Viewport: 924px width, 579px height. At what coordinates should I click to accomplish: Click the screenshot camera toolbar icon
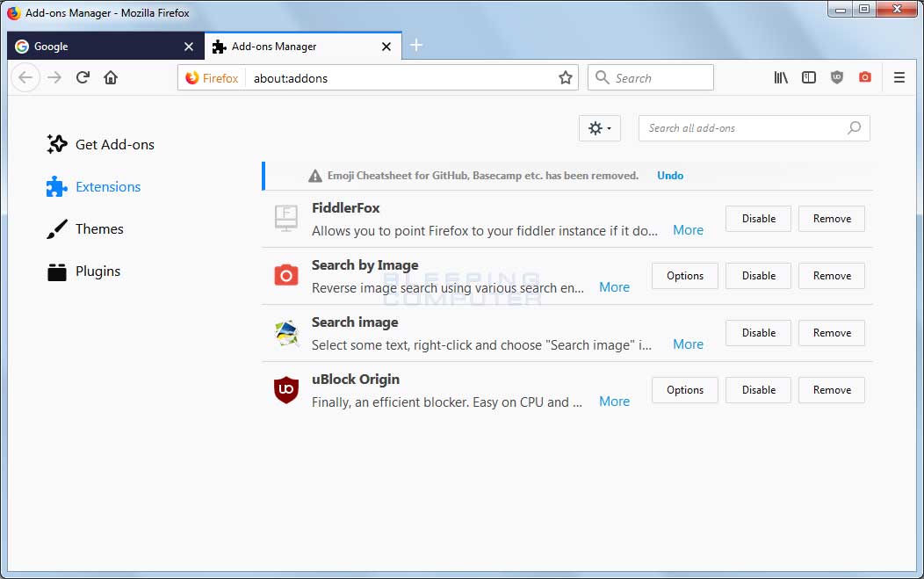click(x=865, y=77)
